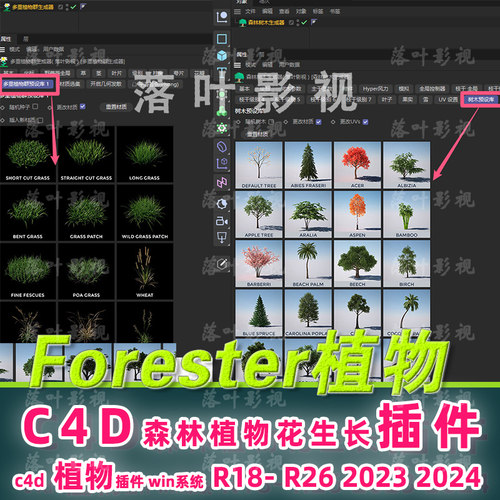This screenshot has height=500, width=500.
Task: Open 文件 menu in object manager
Action: pyautogui.click(x=250, y=11)
